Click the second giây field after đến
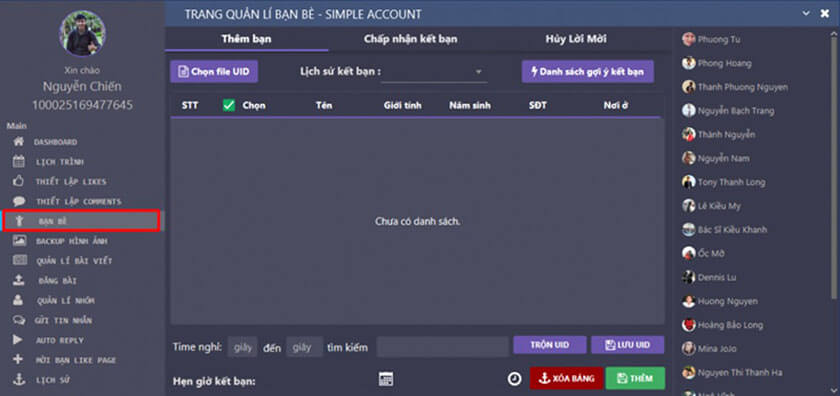Screen dimensions: 840x396 [x=304, y=347]
